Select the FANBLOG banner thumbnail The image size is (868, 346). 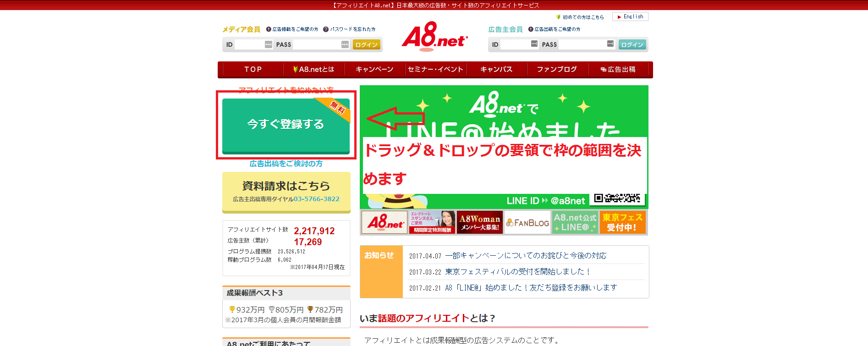tap(527, 222)
